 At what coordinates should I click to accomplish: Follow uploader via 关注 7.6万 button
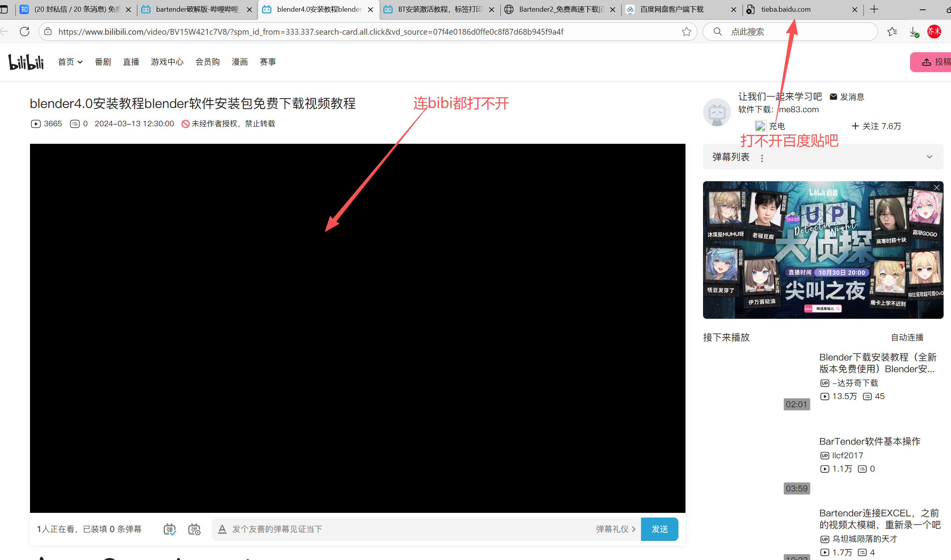(x=877, y=126)
